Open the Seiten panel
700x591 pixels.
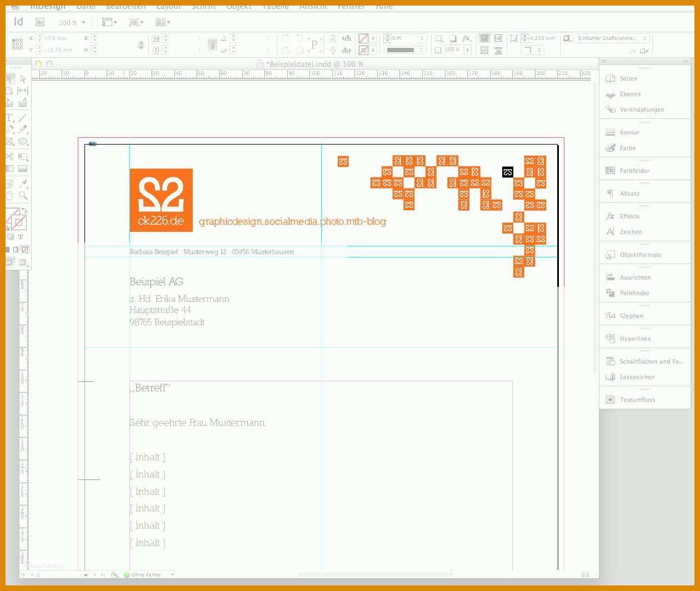click(644, 78)
